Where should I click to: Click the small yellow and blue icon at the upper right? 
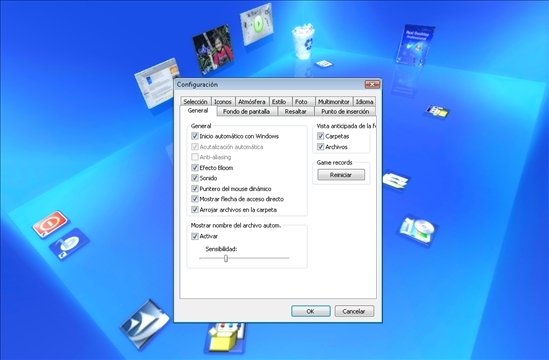437,111
